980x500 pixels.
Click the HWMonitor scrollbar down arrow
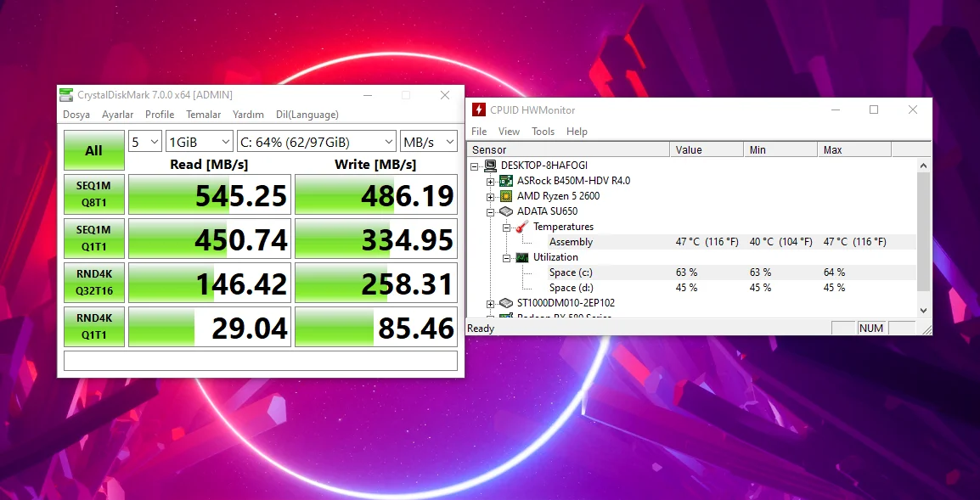pos(923,310)
